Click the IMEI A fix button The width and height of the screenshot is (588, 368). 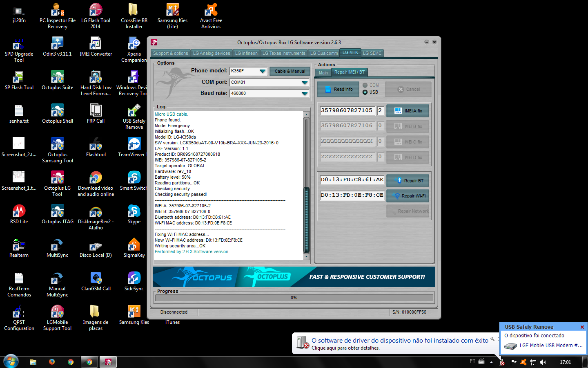[408, 111]
